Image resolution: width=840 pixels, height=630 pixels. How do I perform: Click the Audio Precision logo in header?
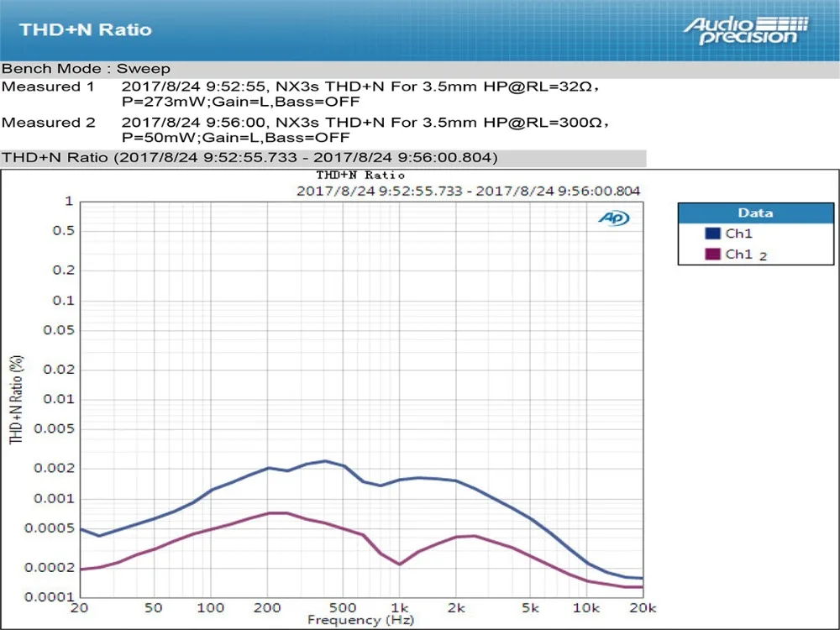pos(746,30)
